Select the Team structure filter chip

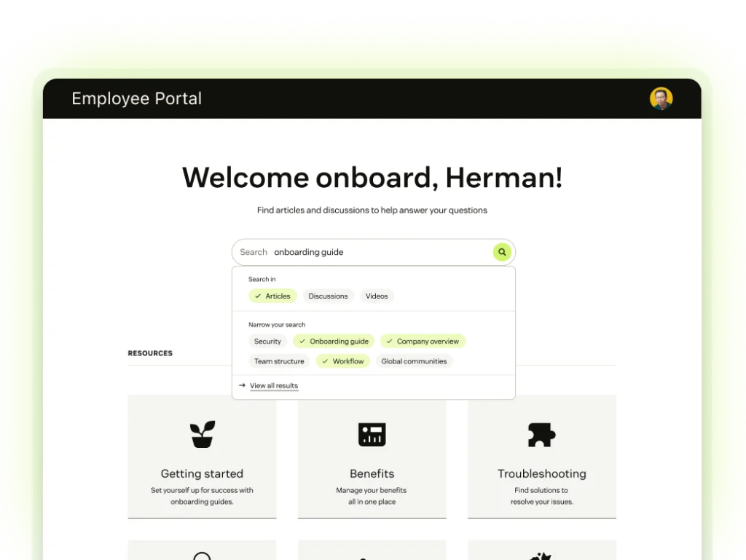click(279, 361)
